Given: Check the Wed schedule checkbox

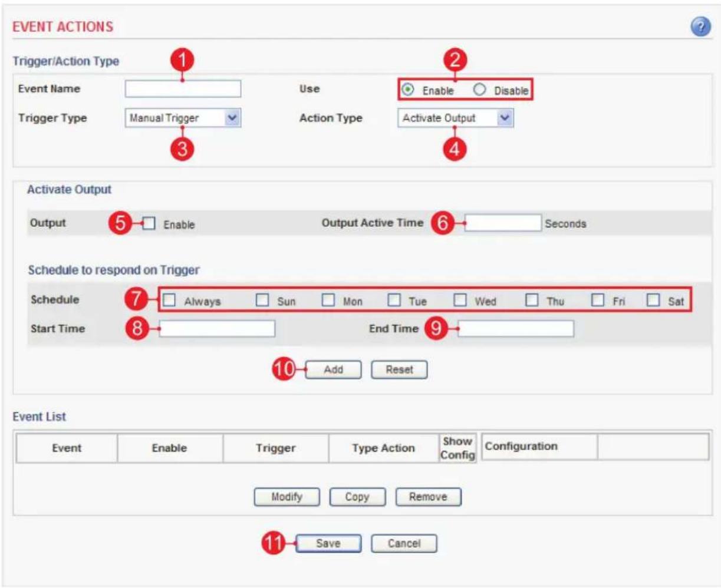Looking at the screenshot, I should [460, 300].
